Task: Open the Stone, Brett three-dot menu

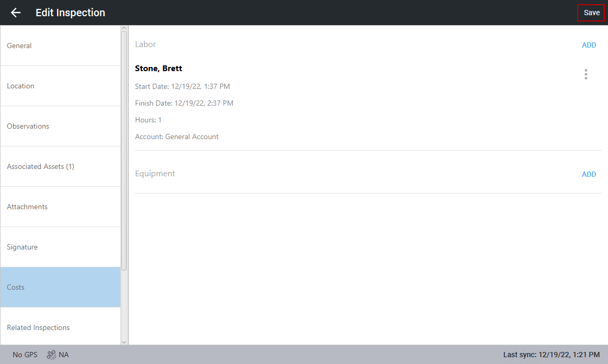Action: click(x=586, y=74)
